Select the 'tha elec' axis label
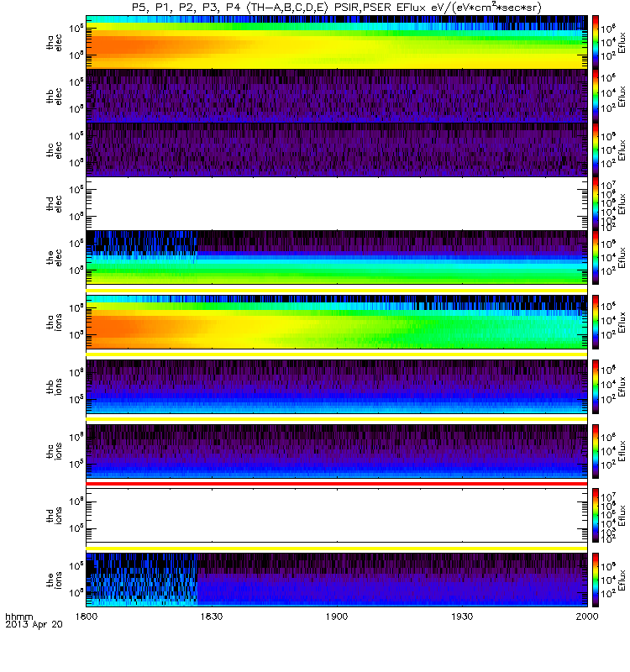The height and width of the screenshot is (672, 630). [54, 43]
